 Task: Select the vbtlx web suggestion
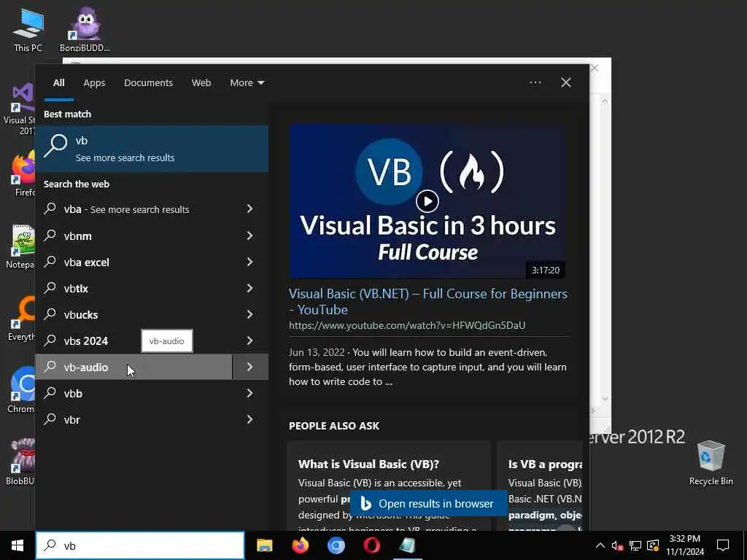click(x=134, y=288)
